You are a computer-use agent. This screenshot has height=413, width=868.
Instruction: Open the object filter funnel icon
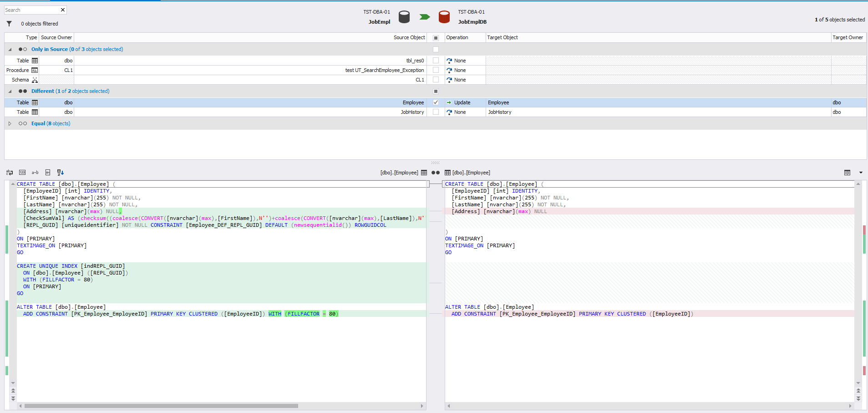point(9,24)
